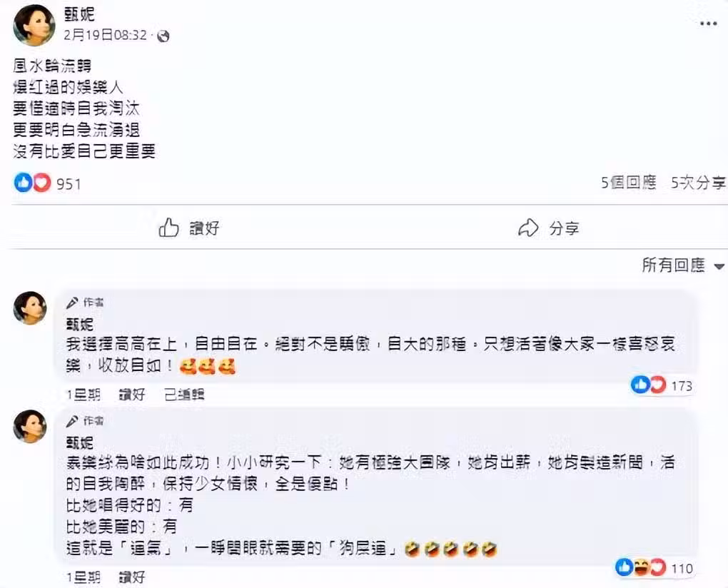Open the post author's profile picture

coord(34,26)
